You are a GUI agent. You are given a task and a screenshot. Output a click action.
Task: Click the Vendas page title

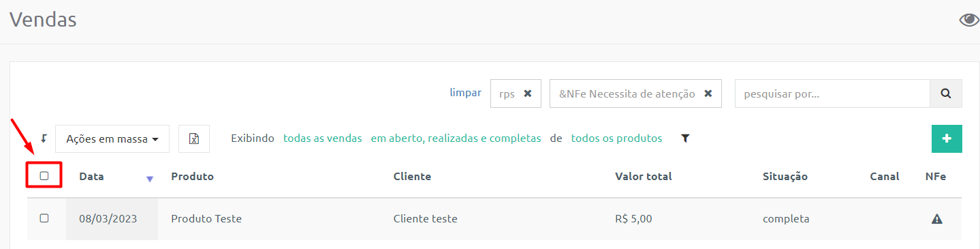pyautogui.click(x=43, y=20)
